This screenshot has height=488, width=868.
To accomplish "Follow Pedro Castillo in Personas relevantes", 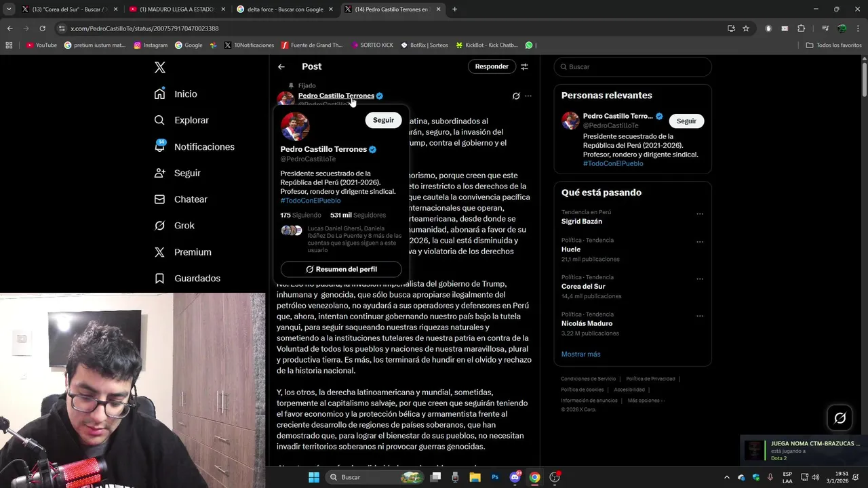I will pyautogui.click(x=686, y=121).
